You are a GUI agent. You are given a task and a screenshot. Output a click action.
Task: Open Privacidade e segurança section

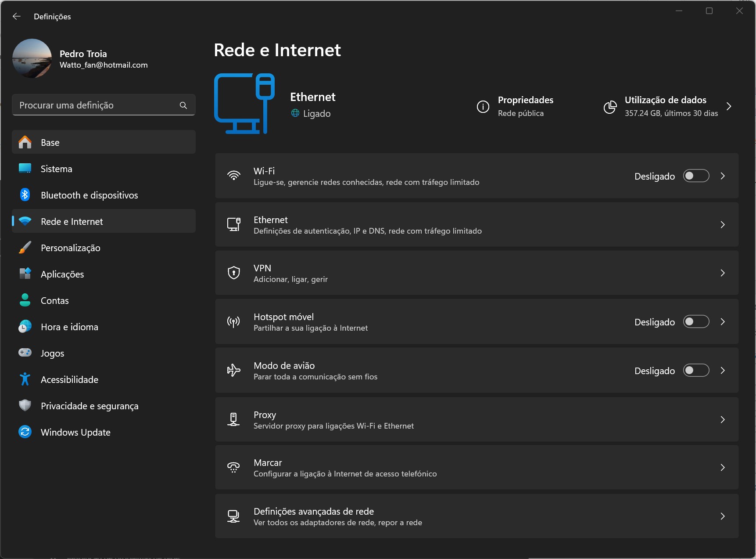90,406
